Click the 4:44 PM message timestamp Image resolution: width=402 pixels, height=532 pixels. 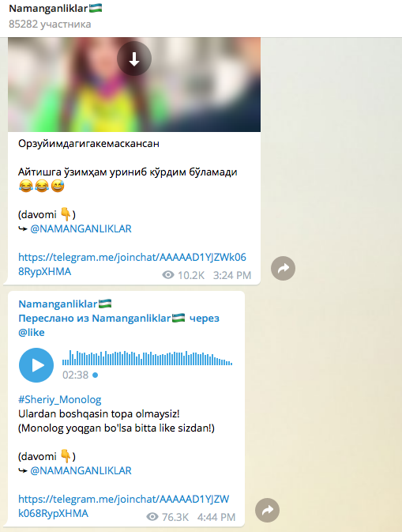click(x=216, y=517)
